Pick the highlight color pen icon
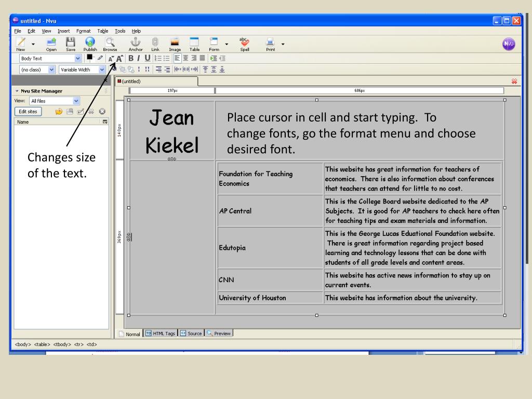 [x=100, y=58]
